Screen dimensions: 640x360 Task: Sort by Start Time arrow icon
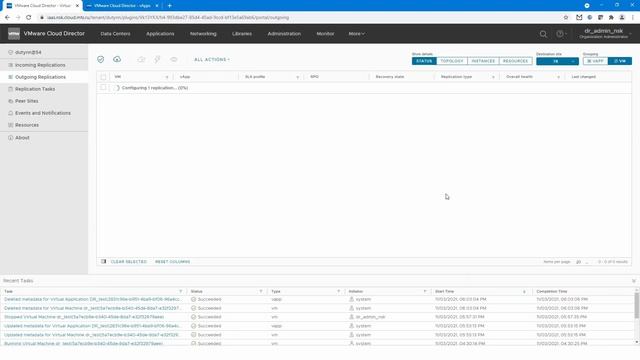[524, 291]
